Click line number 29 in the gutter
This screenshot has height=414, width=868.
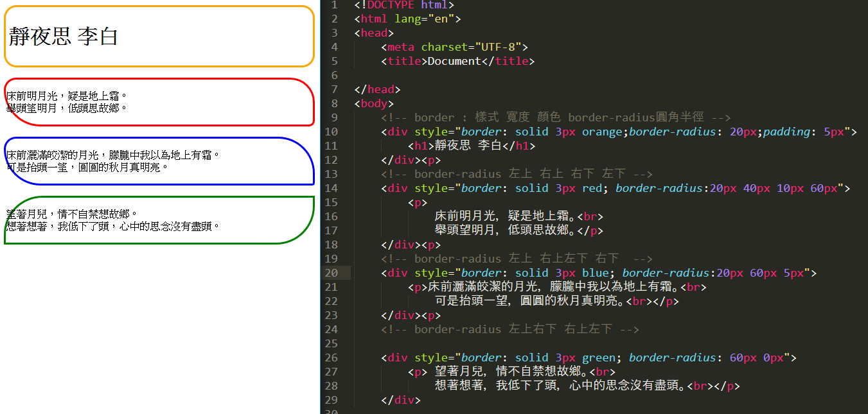click(x=331, y=400)
